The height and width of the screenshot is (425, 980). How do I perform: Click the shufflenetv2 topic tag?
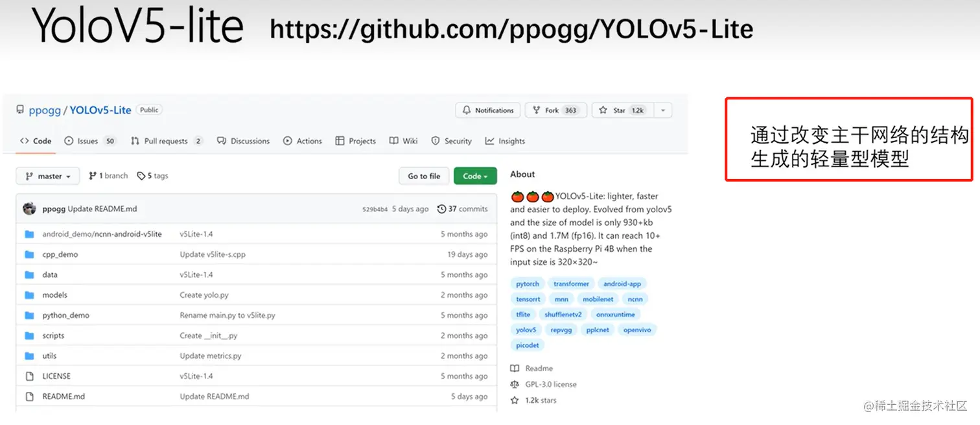[x=563, y=315]
